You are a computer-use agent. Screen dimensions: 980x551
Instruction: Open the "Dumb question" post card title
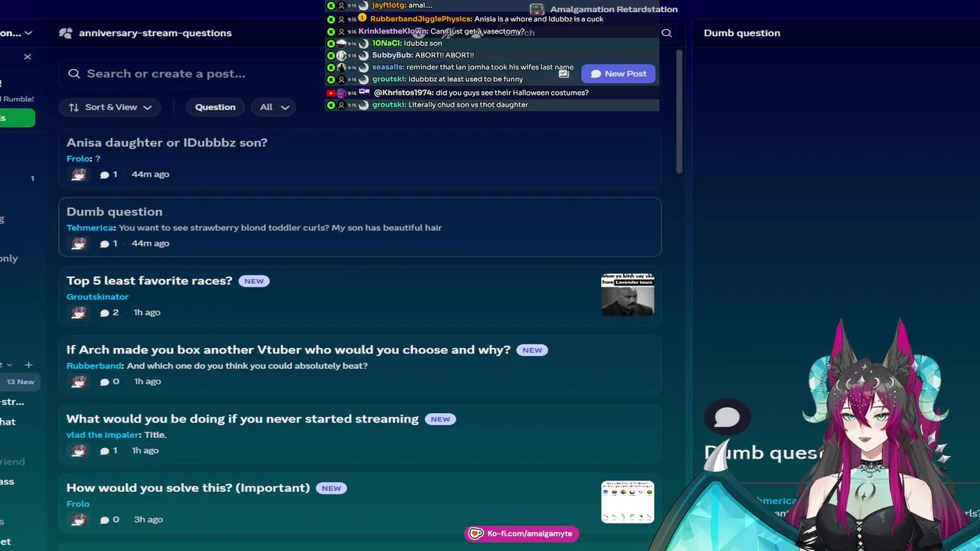[114, 211]
